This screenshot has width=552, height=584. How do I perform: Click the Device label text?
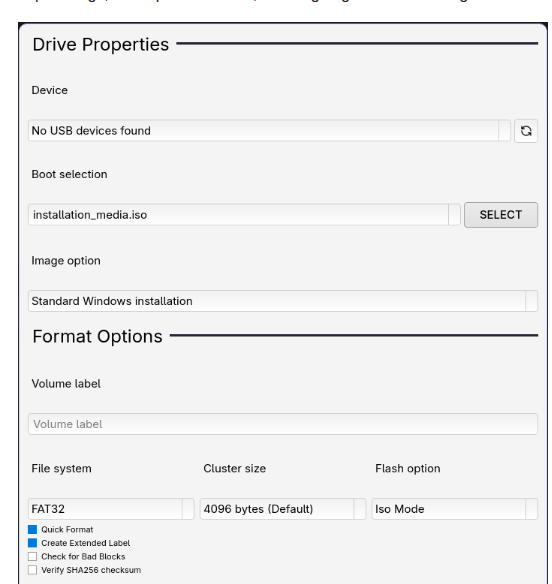tap(50, 90)
